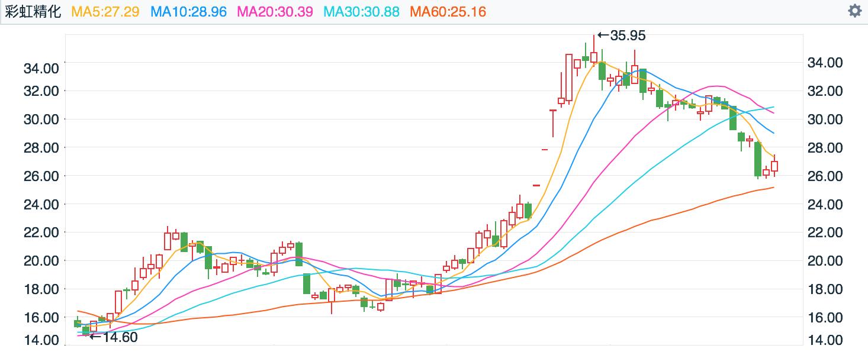Select the MA5:27.29 indicator label
Screen dimensions: 868x355
click(x=105, y=11)
